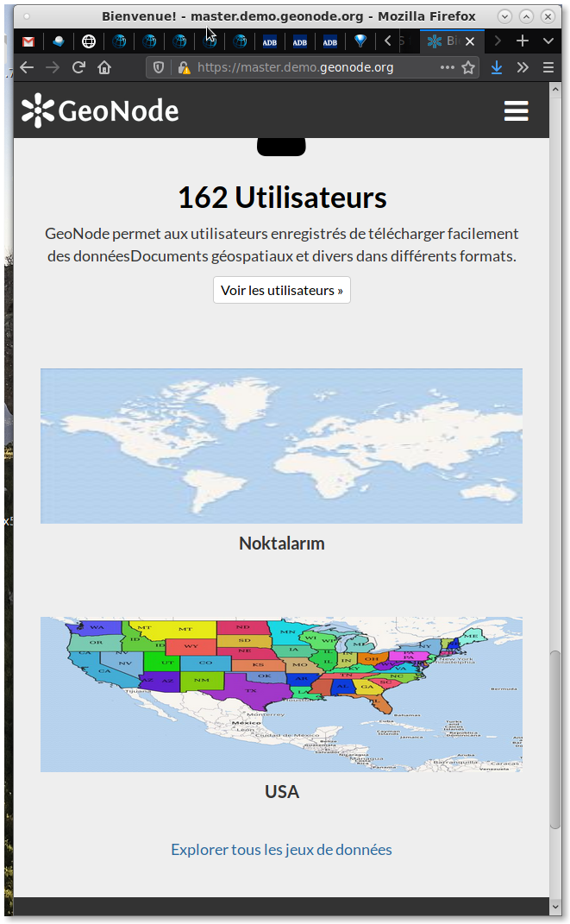Switch to the blue gem icon tab
Viewport: 570px width, 924px height.
point(360,41)
